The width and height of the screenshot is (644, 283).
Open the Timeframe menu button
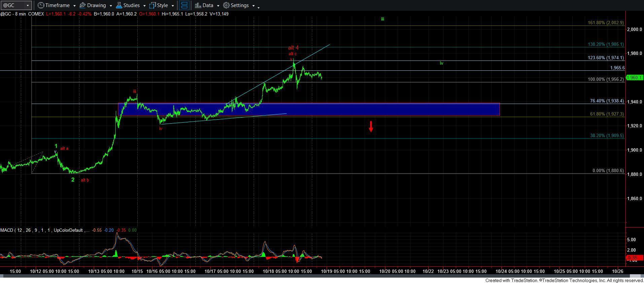pos(53,5)
